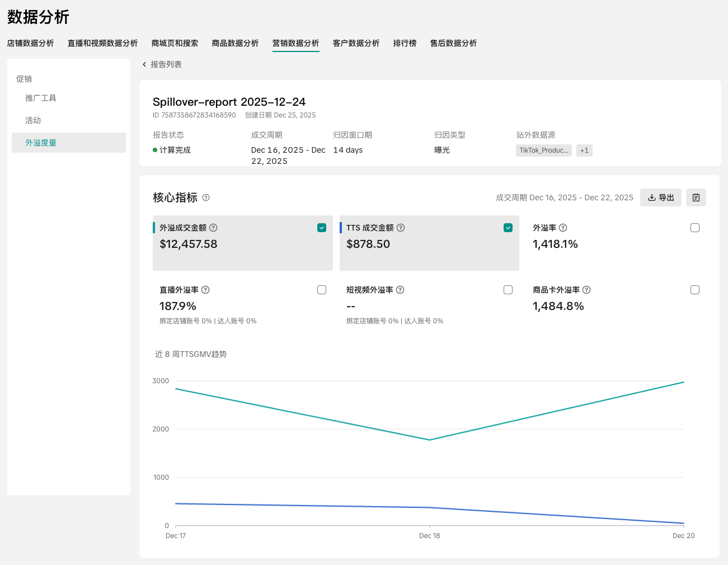
Task: Enable the 外溢率 metric checkbox
Action: click(695, 228)
